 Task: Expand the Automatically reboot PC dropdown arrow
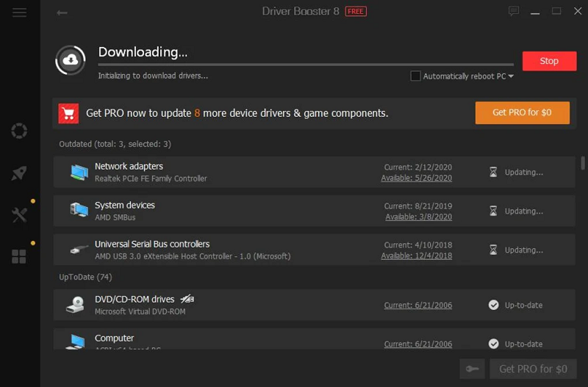[x=511, y=76]
